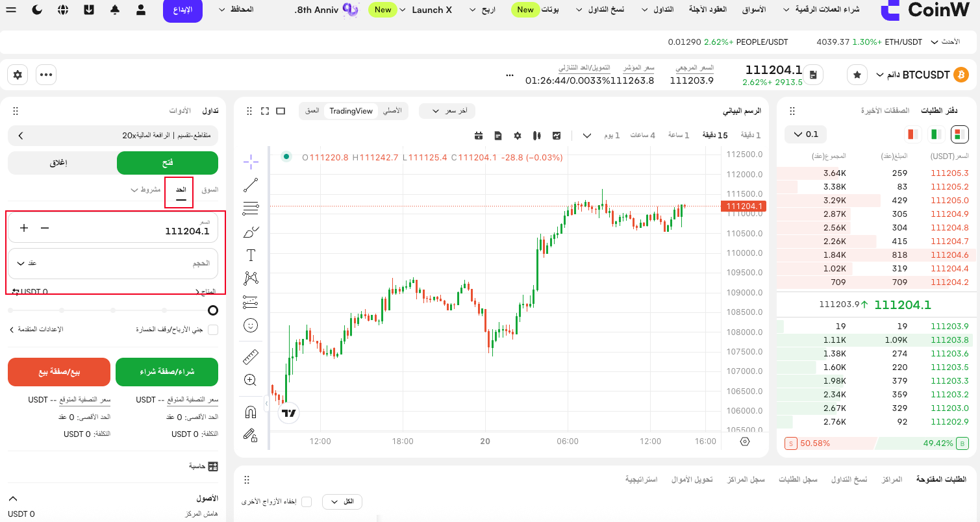Viewport: 980px width, 522px height.
Task: Select the 1 ساعة timeframe
Action: 678,136
